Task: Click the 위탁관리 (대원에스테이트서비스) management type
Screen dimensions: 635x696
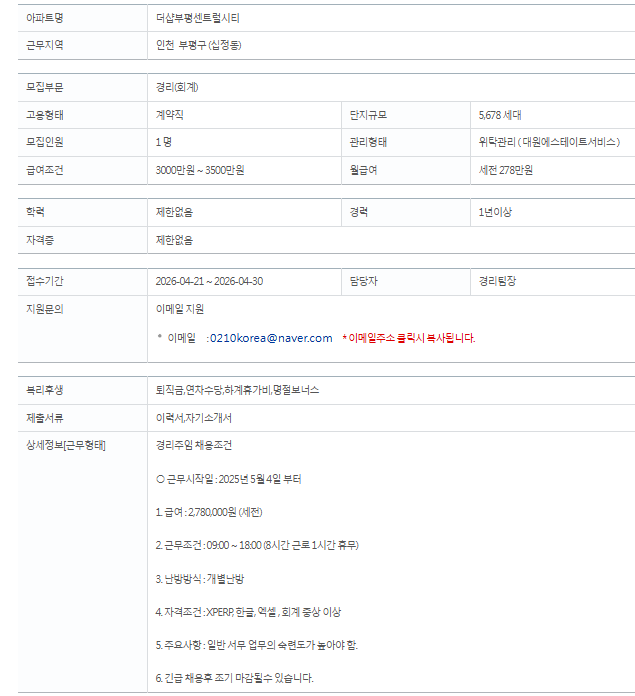Action: 549,142
